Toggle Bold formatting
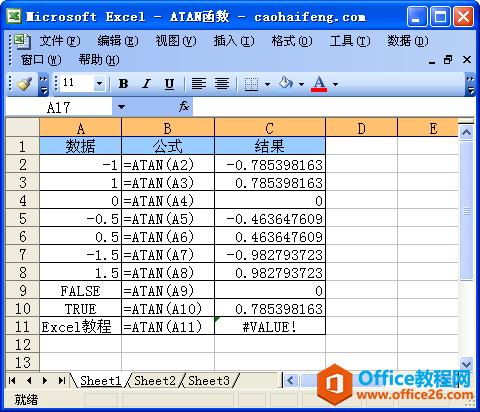The image size is (480, 412). pos(123,84)
